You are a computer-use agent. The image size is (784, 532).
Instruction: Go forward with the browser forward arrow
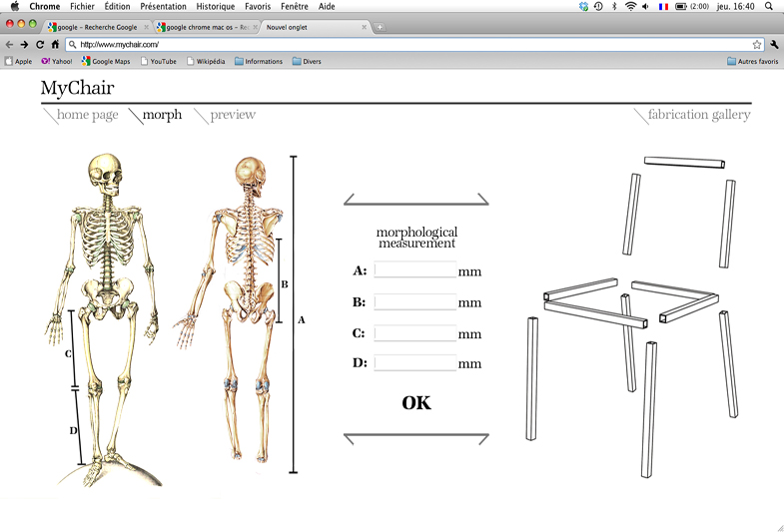(24, 45)
